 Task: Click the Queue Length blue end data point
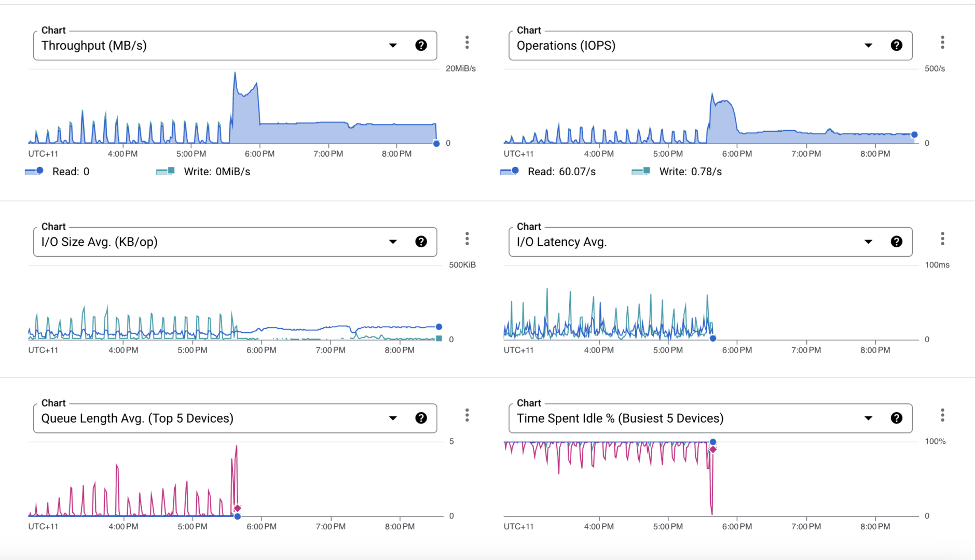237,516
